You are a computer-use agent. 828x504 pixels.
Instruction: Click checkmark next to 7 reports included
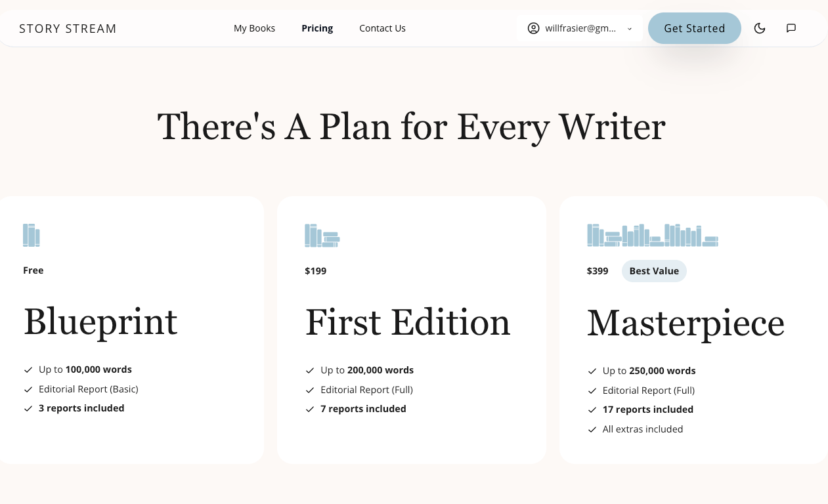pos(310,409)
